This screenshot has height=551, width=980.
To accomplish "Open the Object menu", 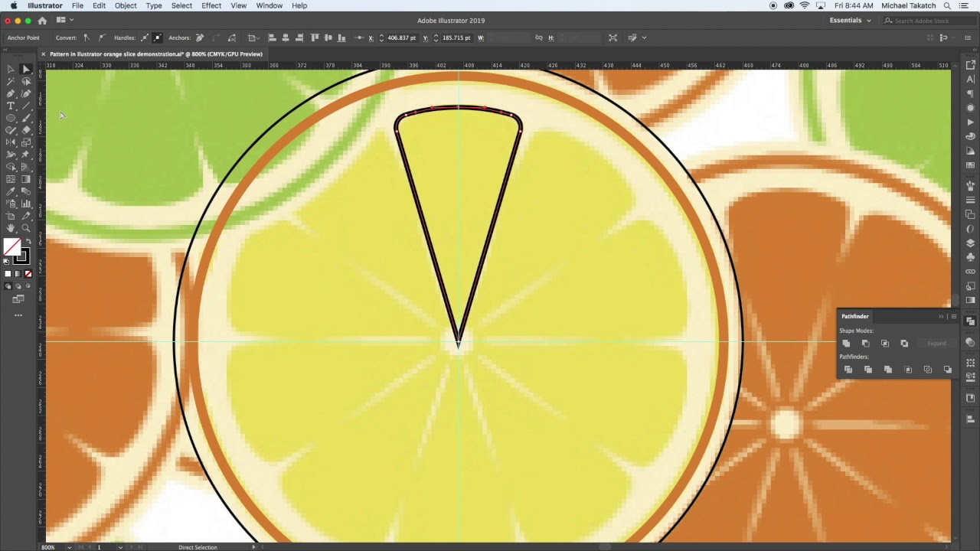I will (x=126, y=5).
